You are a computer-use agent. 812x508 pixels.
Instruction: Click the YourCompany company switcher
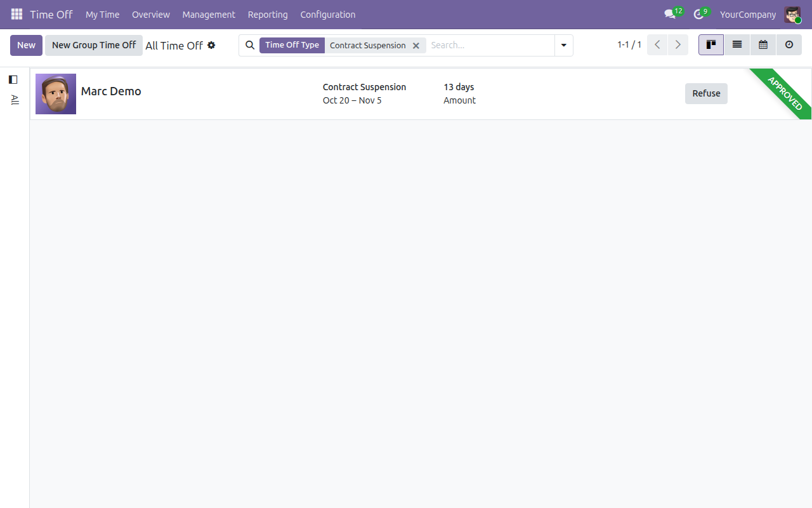pos(748,14)
